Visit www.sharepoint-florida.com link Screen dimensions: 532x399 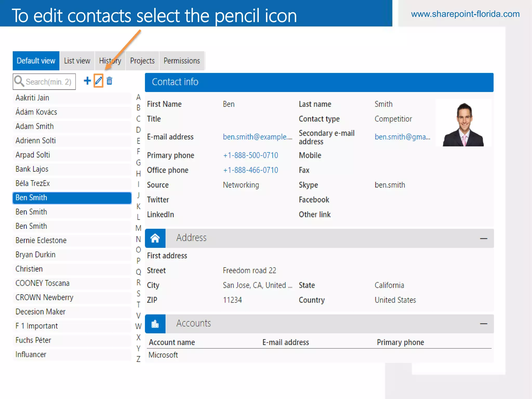(x=465, y=14)
